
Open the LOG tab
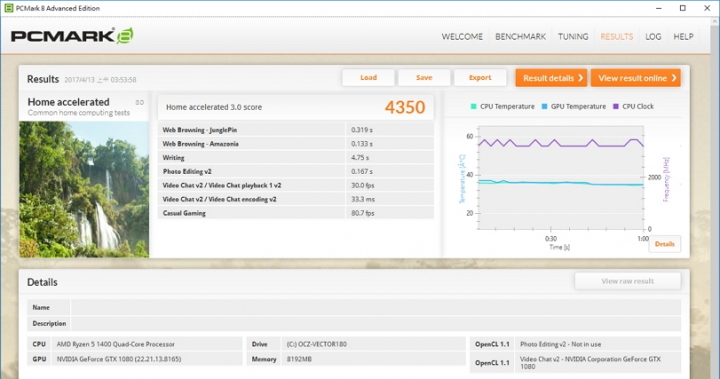click(x=653, y=37)
